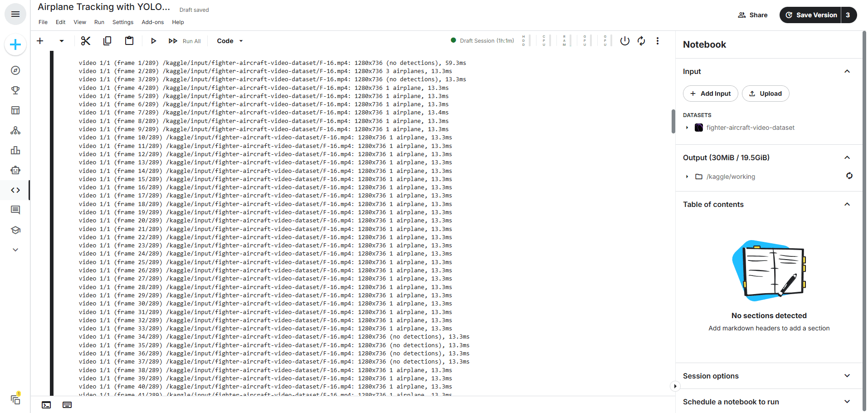Collapse the right Notebook side panel arrow
Viewport: 868px width, 413px height.
tap(675, 386)
